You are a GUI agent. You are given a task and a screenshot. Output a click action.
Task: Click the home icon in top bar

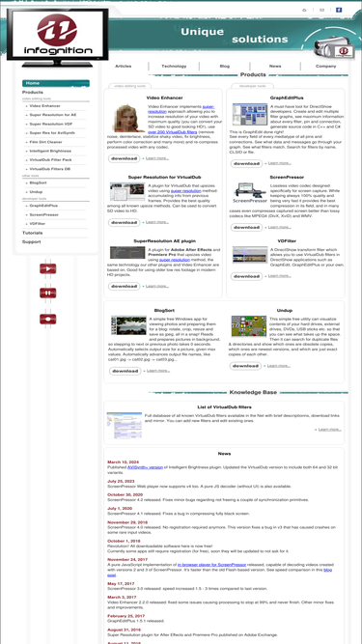[304, 10]
